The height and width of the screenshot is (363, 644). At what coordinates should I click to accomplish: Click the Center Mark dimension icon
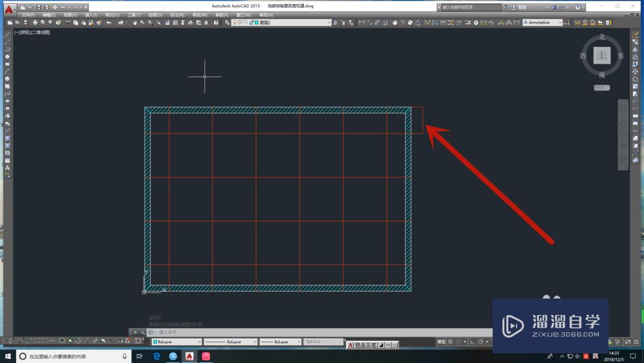[476, 23]
